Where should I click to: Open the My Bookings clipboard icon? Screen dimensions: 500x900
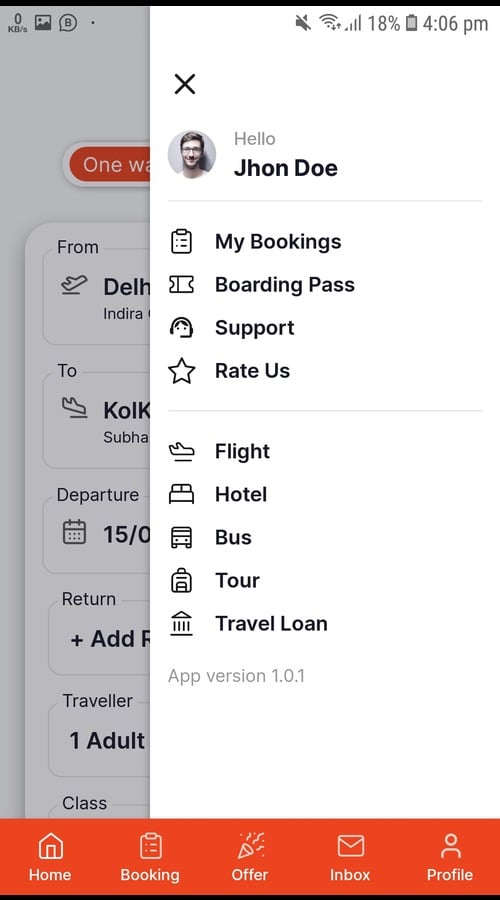click(181, 242)
